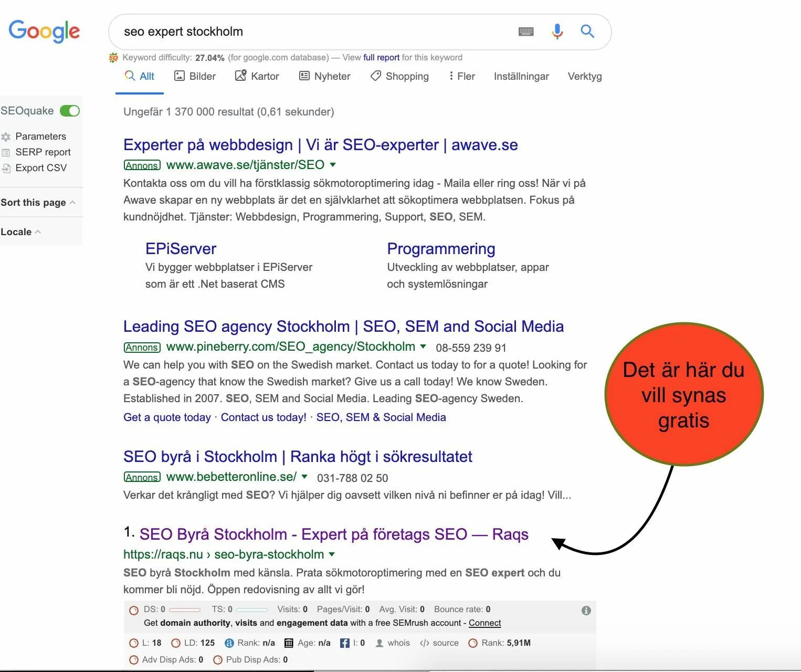This screenshot has width=801, height=672.
Task: Switch to the Bilder tab
Action: point(195,76)
